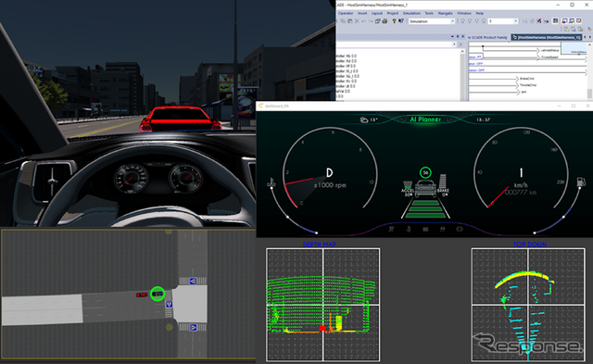Open the Simulation menu
Image resolution: width=593 pixels, height=364 pixels.
[x=411, y=13]
